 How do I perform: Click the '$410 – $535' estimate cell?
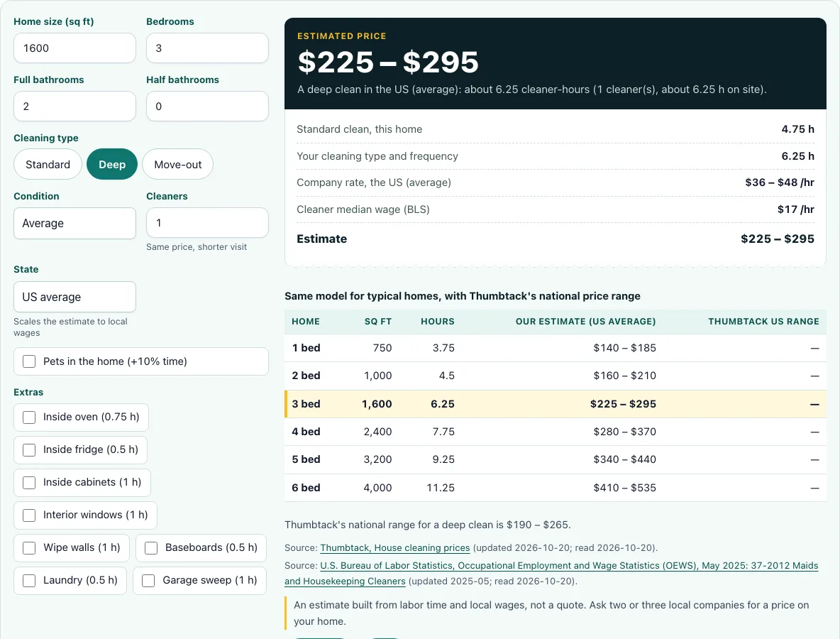coord(624,488)
